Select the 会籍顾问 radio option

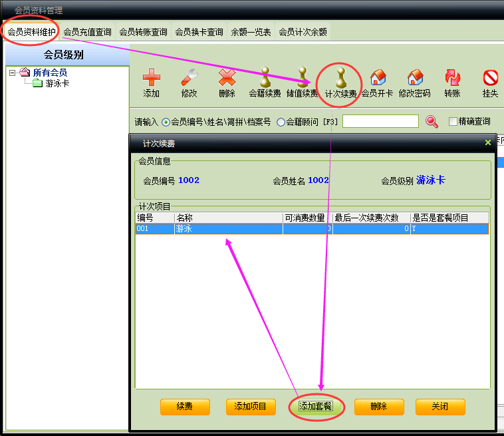(281, 122)
